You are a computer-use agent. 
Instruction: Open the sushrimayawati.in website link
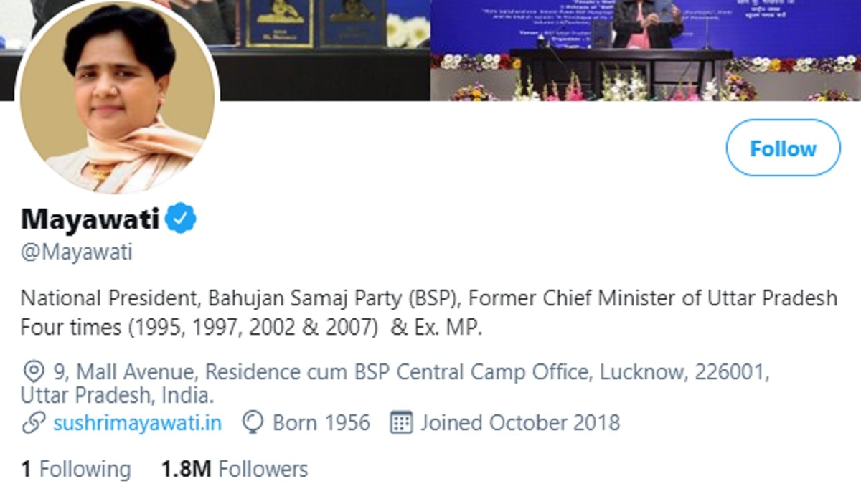click(137, 422)
